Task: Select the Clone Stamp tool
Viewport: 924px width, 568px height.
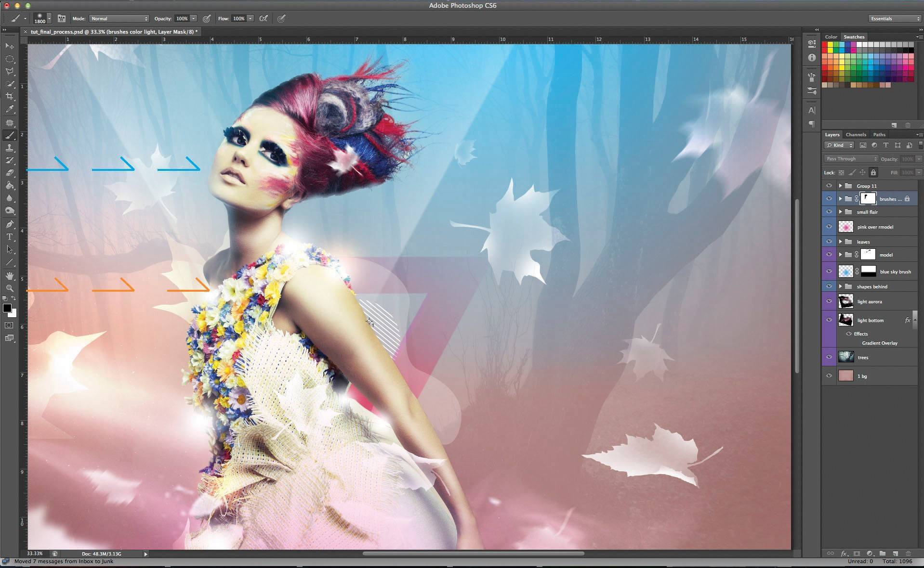Action: click(10, 148)
